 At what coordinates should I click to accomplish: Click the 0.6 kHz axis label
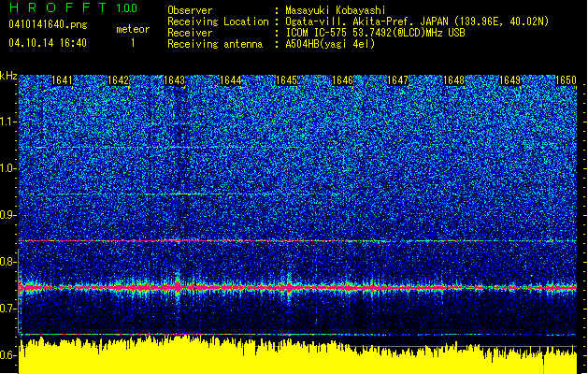click(x=8, y=355)
